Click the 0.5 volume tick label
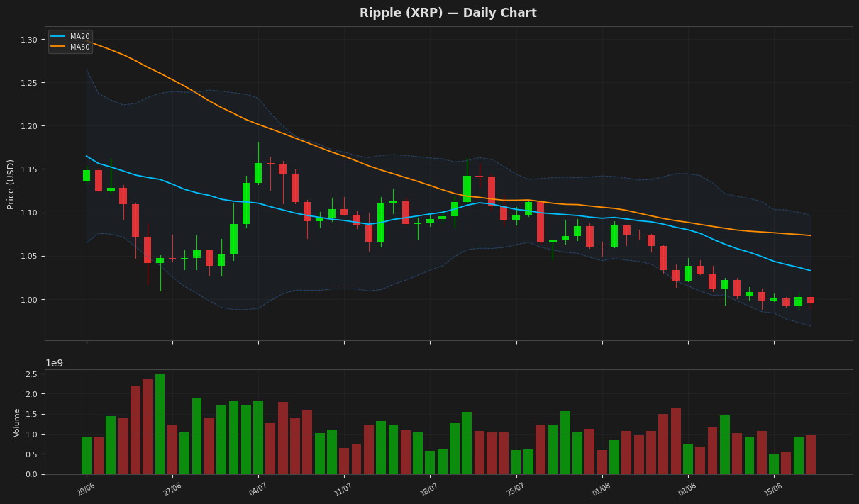859x504 pixels. tap(32, 454)
